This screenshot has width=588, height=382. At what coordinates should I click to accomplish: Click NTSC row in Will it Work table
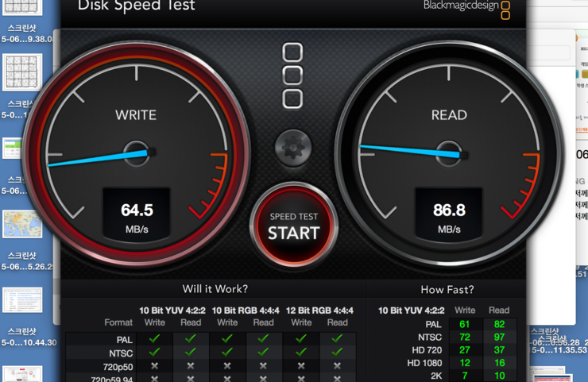(211, 353)
